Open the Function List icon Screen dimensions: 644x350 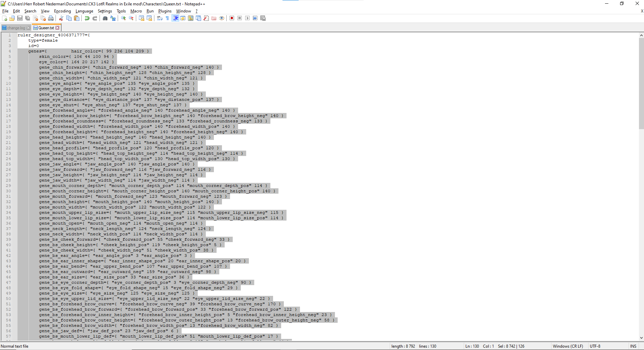click(x=206, y=18)
